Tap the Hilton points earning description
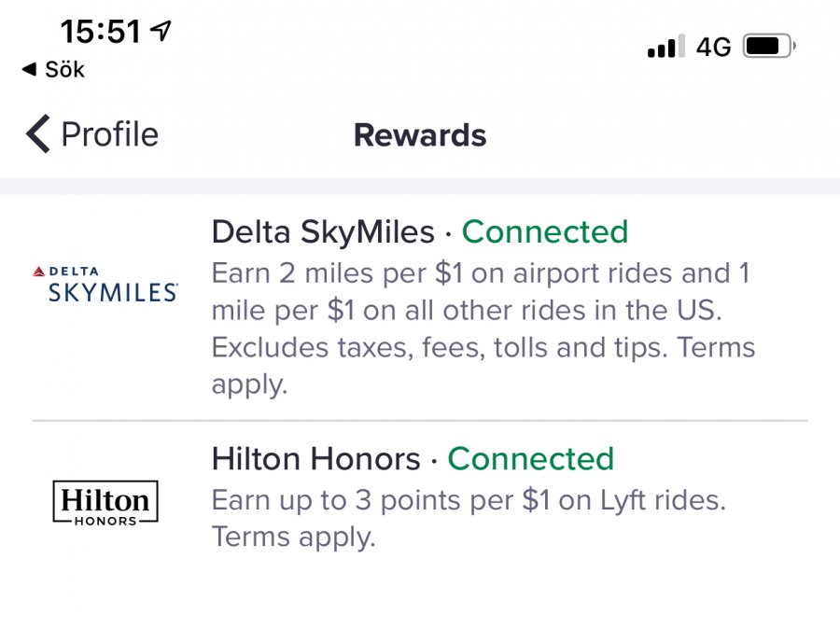The width and height of the screenshot is (840, 642). 468,518
